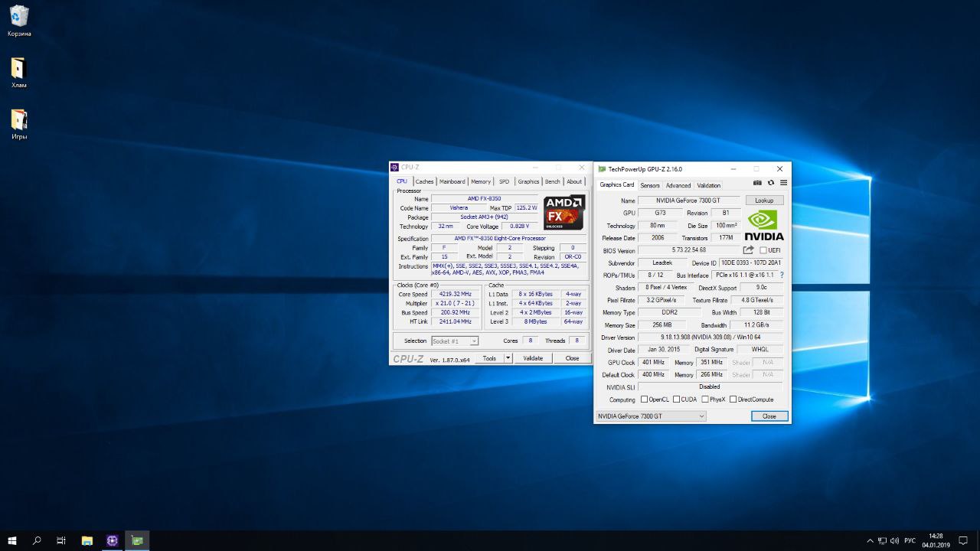
Task: Open Task View on the taskbar
Action: coord(61,540)
